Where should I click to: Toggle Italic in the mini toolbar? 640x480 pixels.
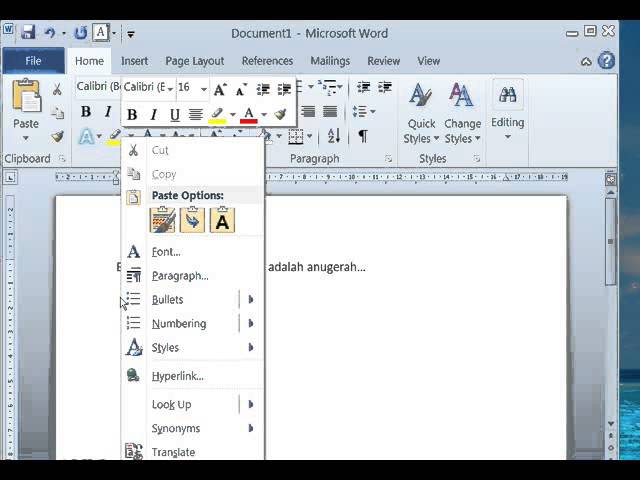153,115
